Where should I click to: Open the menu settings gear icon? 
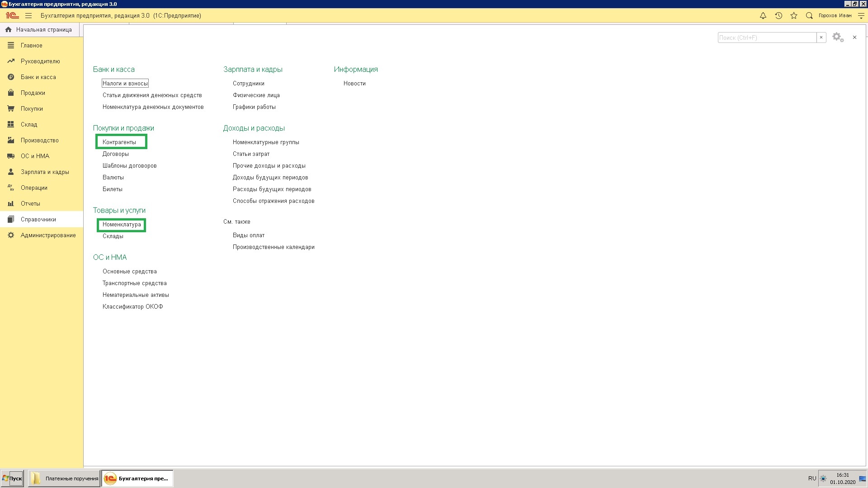click(x=838, y=38)
